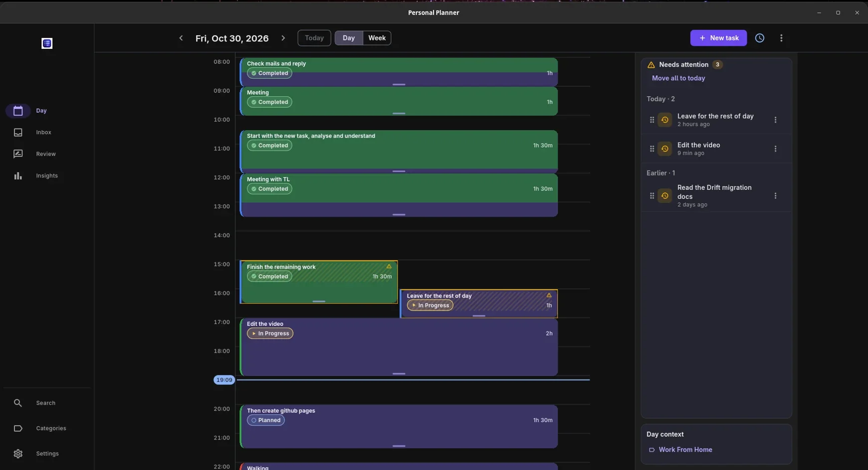Viewport: 868px width, 470px height.
Task: Click In Progress chip on Leave for the rest of day block
Action: click(430, 306)
